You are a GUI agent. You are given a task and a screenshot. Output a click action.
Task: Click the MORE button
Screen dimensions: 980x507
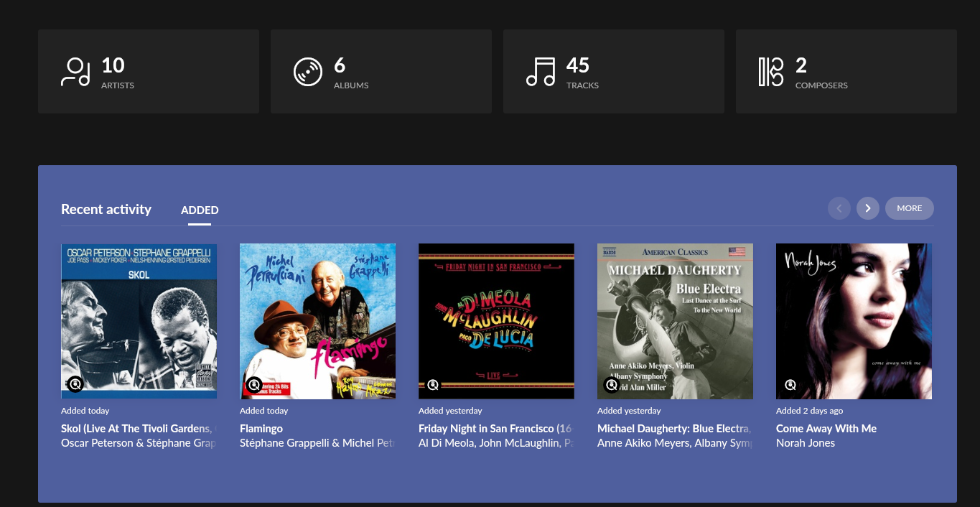coord(910,208)
